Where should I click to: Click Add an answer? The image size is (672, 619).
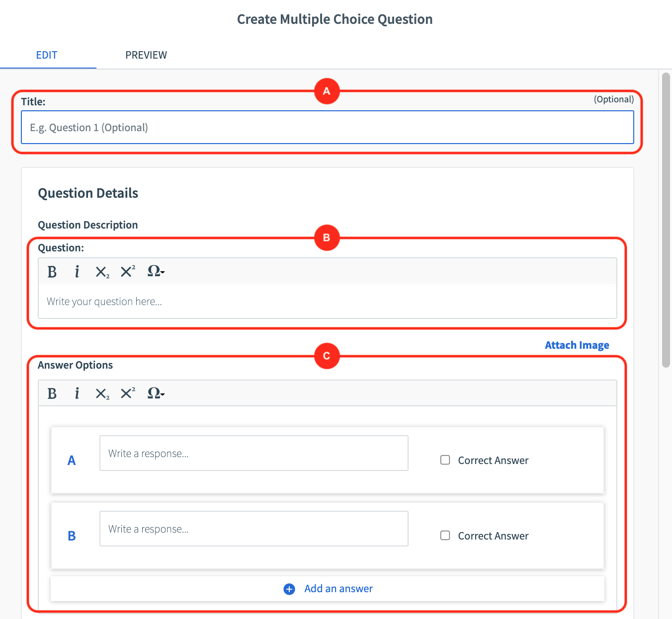click(338, 589)
